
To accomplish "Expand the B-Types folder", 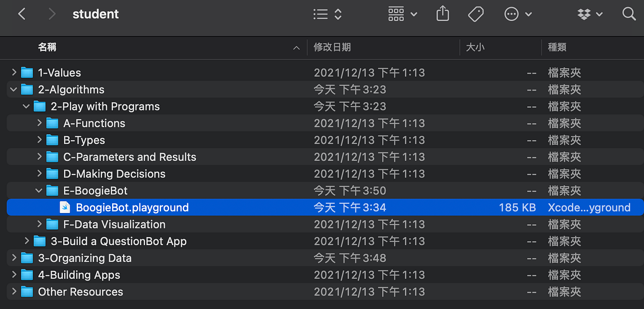I will tap(39, 140).
